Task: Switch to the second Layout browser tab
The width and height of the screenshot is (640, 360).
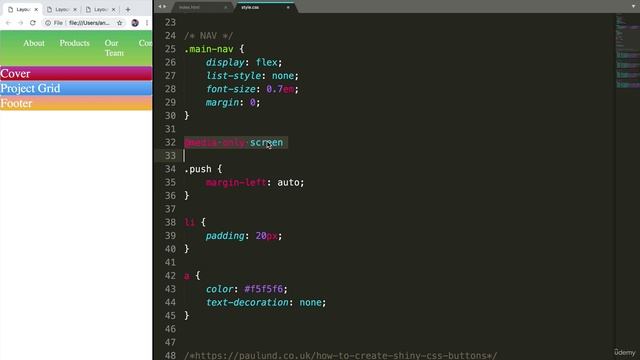Action: tap(61, 9)
